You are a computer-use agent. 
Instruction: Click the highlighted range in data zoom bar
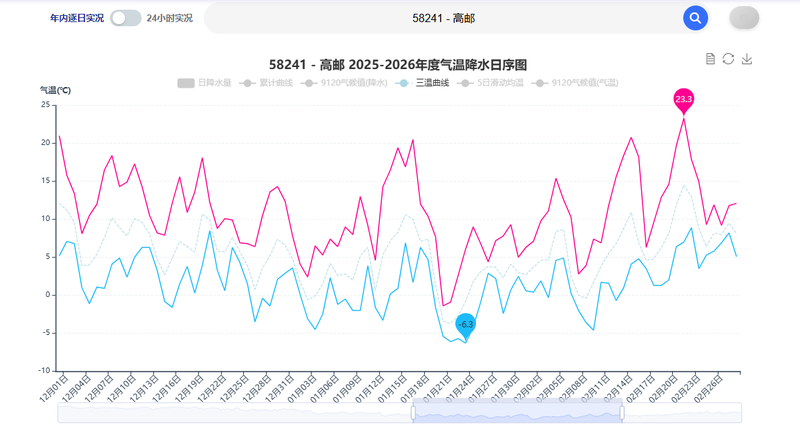[517, 413]
